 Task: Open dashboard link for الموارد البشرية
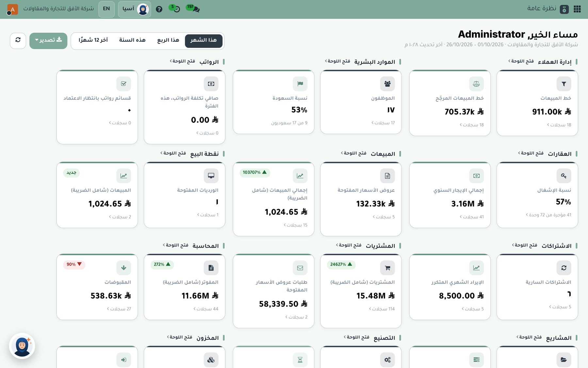(337, 61)
